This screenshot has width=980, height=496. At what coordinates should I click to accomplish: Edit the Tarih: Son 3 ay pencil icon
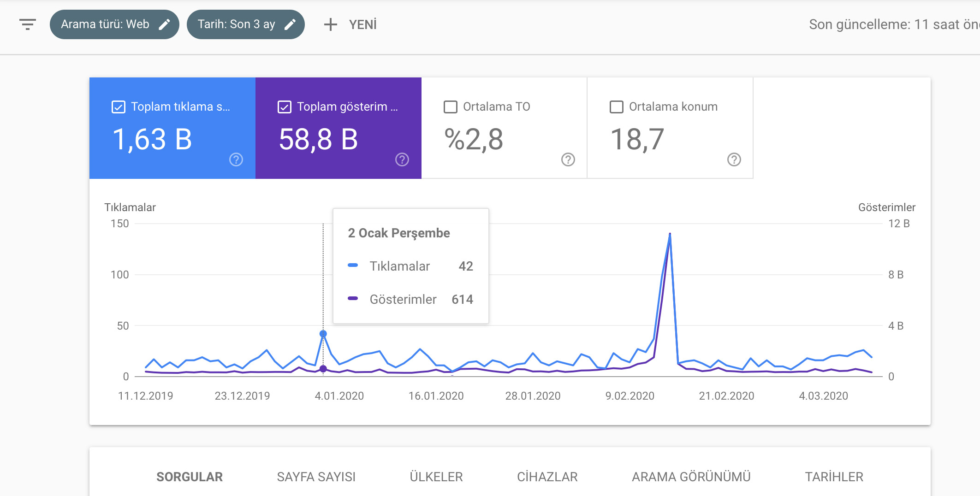[290, 24]
